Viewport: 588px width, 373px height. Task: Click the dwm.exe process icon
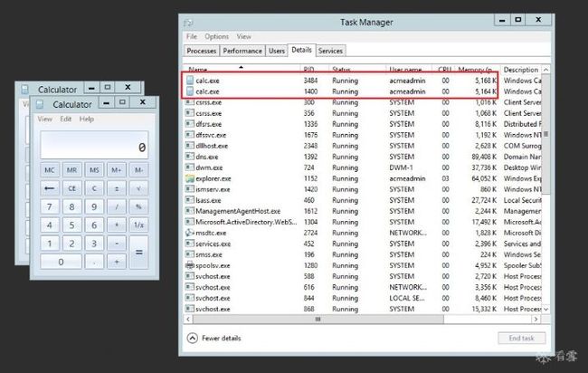click(x=190, y=167)
